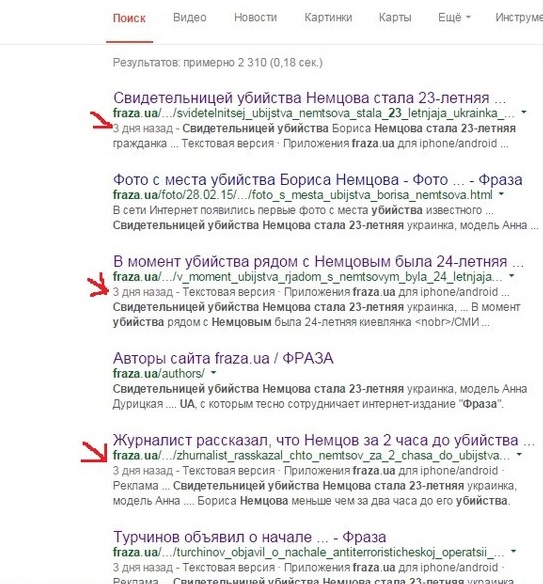543x584 pixels.
Task: Open dropdown arrow after fraza.ua/authors/ URL
Action: click(x=213, y=372)
